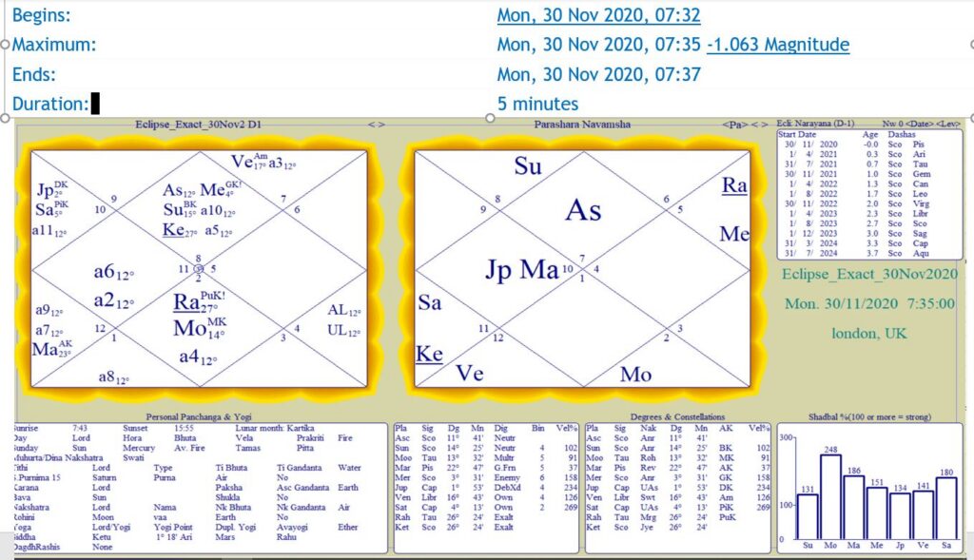This screenshot has width=974, height=560.
Task: Click the 'UL' upapada lagna in D1 chart
Action: tap(343, 330)
